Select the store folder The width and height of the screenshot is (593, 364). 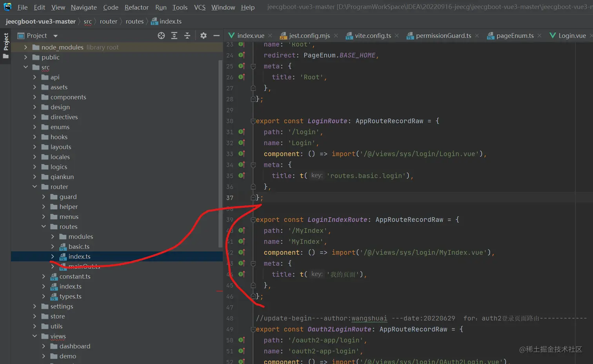57,316
